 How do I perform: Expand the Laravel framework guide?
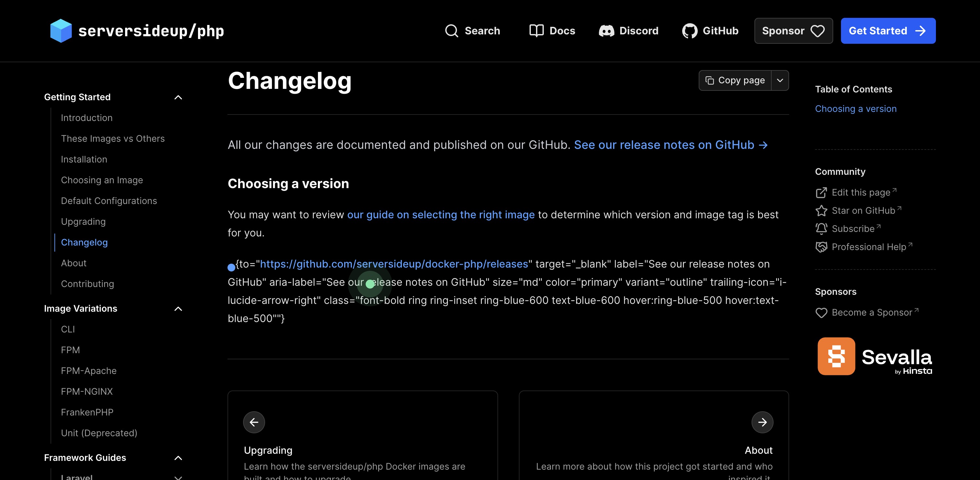point(179,477)
